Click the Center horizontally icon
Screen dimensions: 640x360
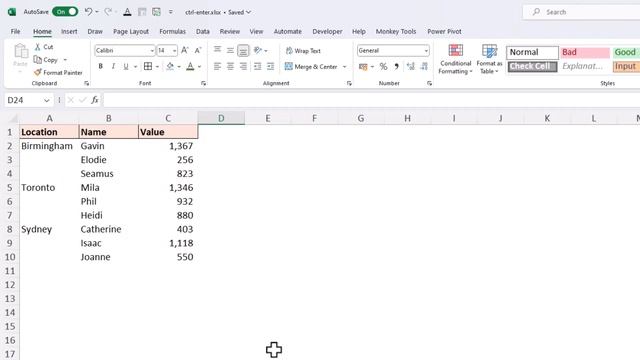[x=230, y=66]
